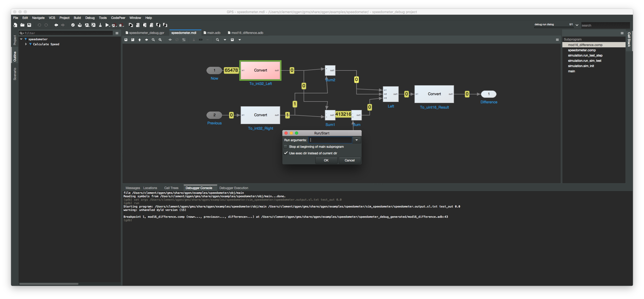644x299 pixels.
Task: Open the Build menu
Action: (77, 18)
